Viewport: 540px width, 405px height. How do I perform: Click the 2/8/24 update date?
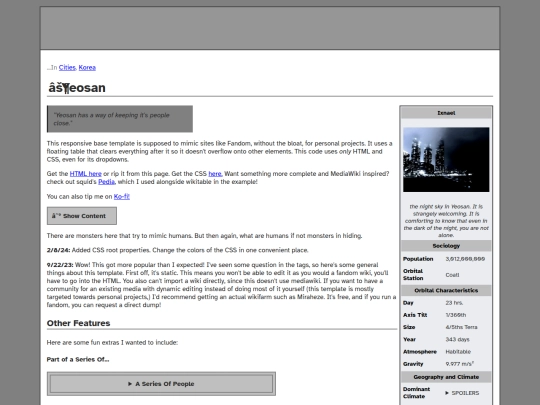pyautogui.click(x=59, y=250)
